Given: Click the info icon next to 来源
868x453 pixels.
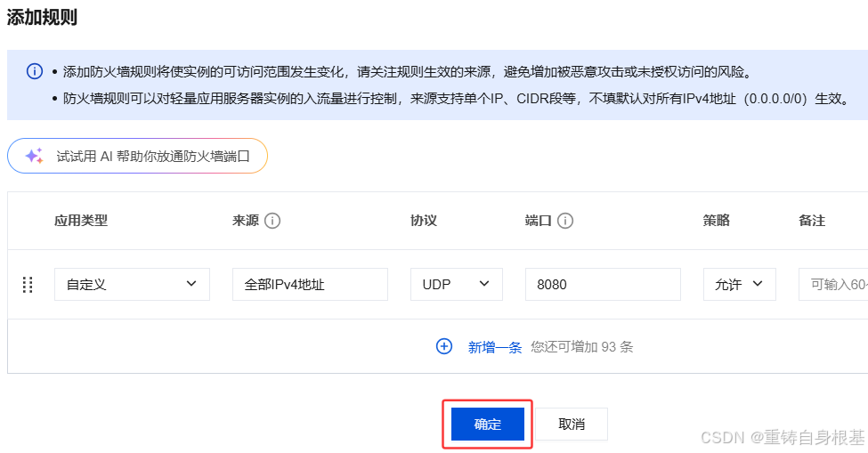Looking at the screenshot, I should coord(272,221).
